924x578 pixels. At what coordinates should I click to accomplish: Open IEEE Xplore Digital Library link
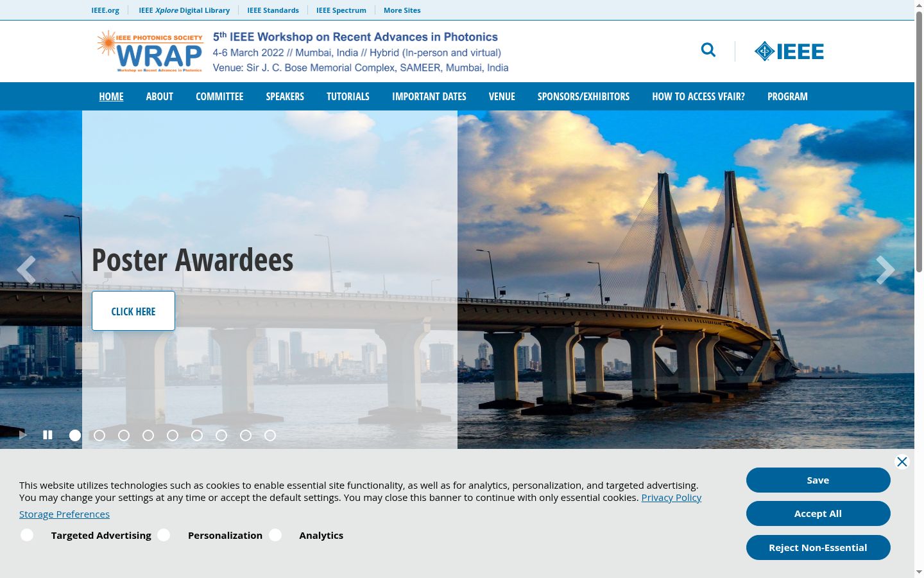click(184, 10)
